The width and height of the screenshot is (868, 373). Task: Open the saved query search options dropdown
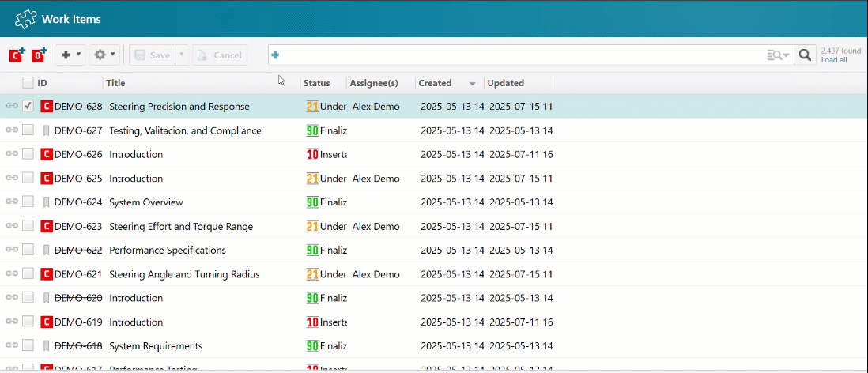[x=778, y=55]
